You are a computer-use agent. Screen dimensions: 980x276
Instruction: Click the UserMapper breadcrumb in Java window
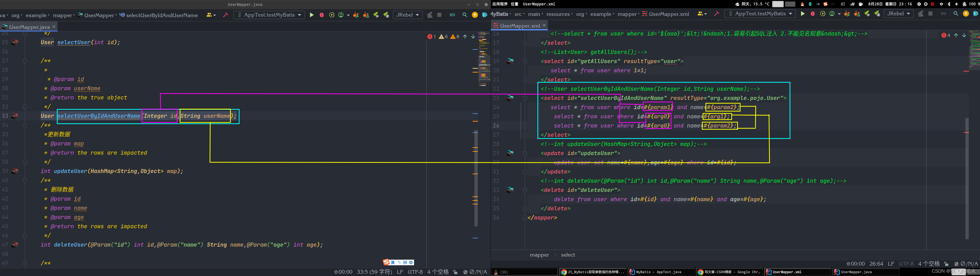pos(96,15)
